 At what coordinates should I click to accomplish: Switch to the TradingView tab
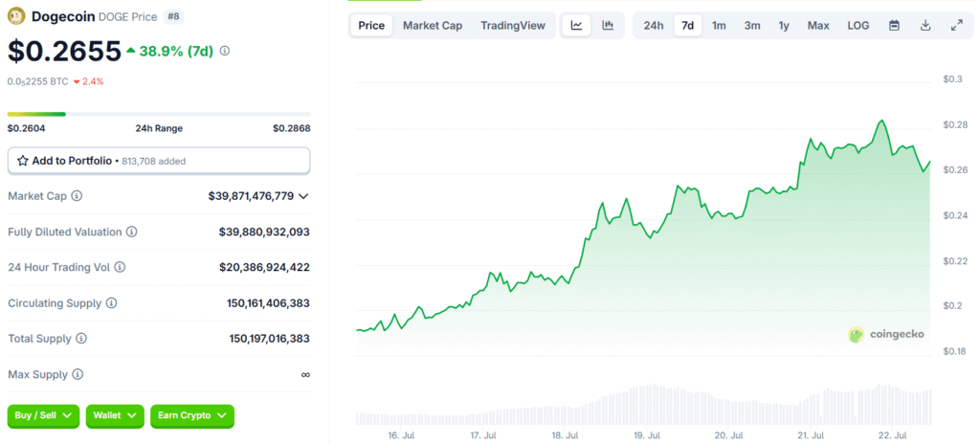coord(512,26)
